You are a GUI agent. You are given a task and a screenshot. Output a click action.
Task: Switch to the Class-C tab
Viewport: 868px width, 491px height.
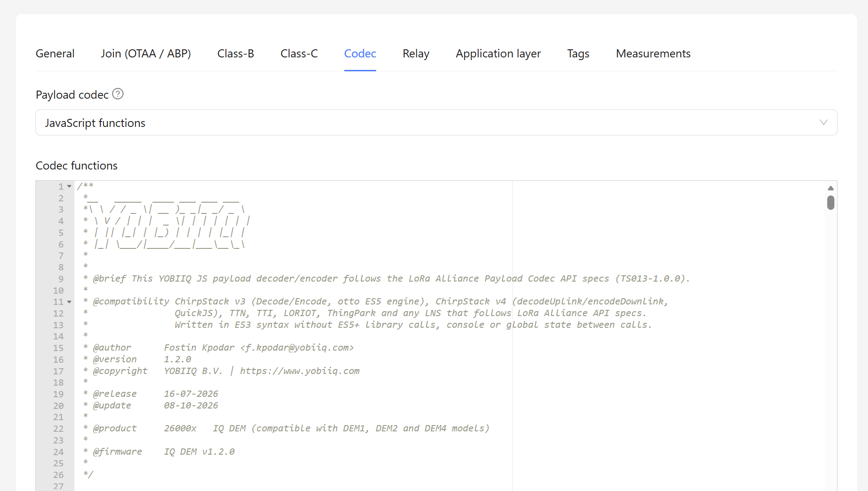299,53
